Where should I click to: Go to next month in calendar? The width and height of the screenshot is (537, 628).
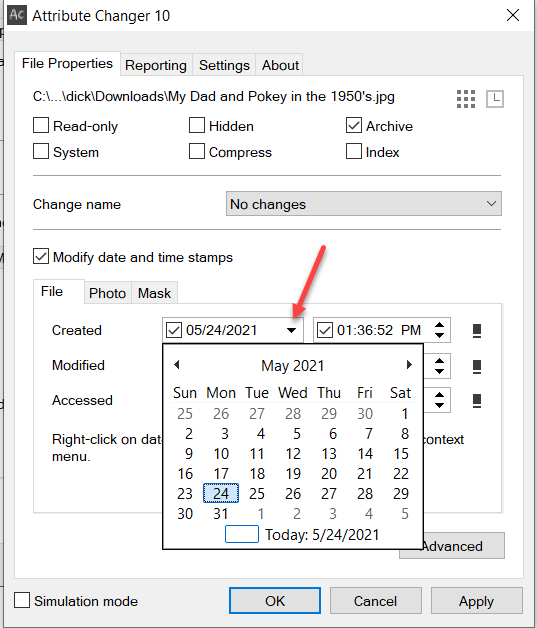tap(409, 364)
